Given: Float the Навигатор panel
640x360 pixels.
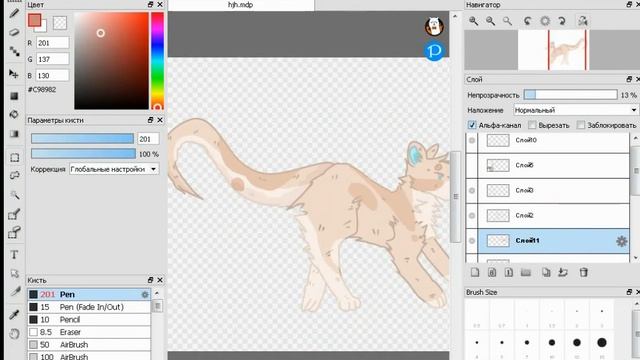Looking at the screenshot, I should click(629, 4).
